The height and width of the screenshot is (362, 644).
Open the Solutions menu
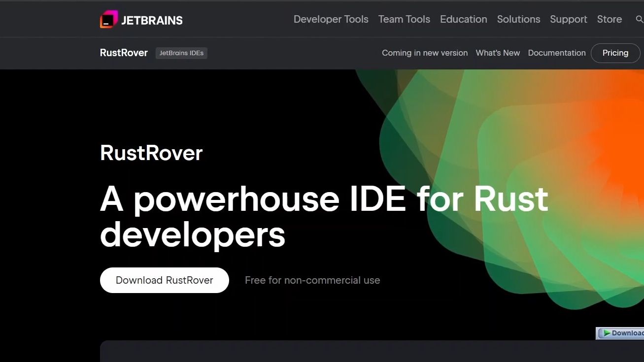pos(519,19)
